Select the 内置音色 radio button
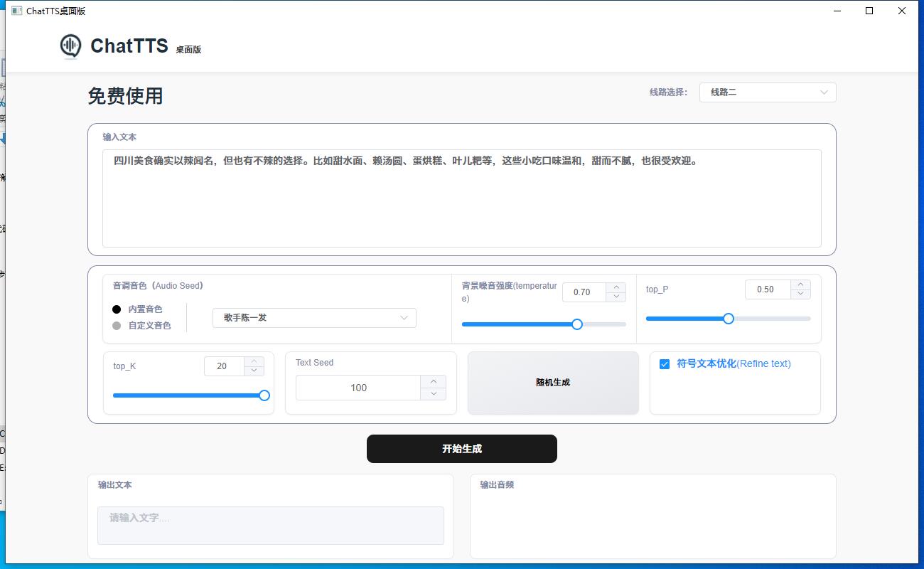The height and width of the screenshot is (569, 924). [x=117, y=309]
